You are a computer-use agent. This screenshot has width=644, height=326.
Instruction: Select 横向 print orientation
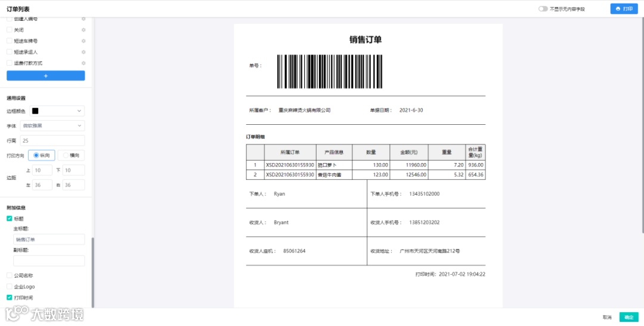tap(71, 155)
